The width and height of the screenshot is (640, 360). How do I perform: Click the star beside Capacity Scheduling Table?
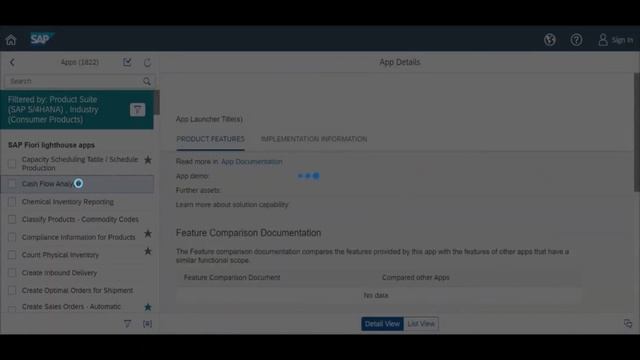click(x=148, y=160)
